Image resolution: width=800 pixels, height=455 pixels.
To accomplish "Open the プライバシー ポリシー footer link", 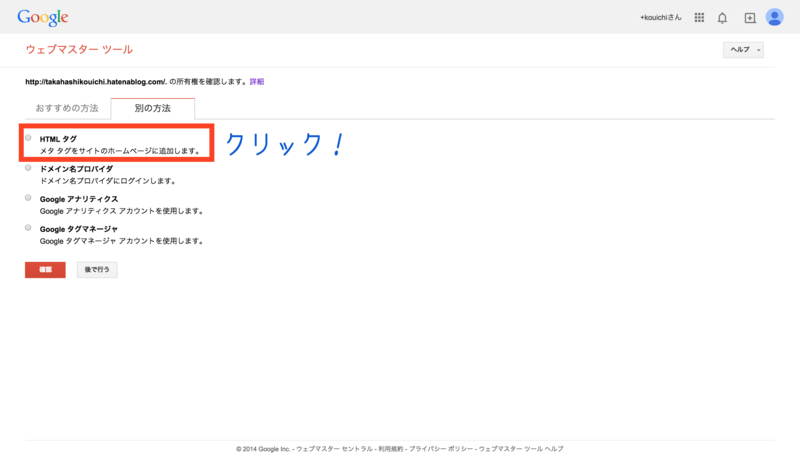I will (x=441, y=449).
